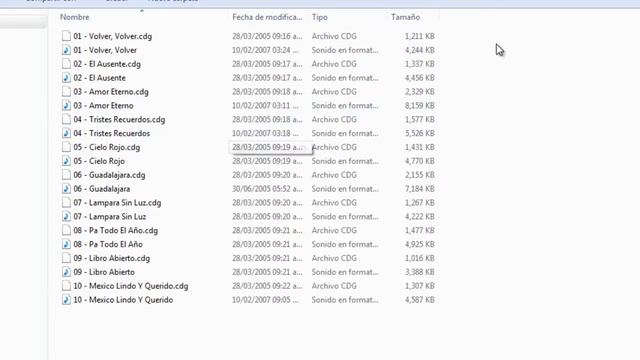Click the 10/02/2007 03:24 date cell
This screenshot has width=640, height=360.
pyautogui.click(x=265, y=50)
